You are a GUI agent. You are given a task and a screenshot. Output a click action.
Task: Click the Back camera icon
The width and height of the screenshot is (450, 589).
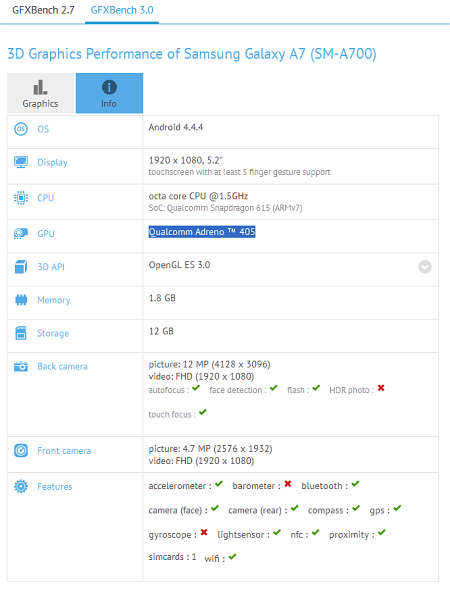coord(21,366)
